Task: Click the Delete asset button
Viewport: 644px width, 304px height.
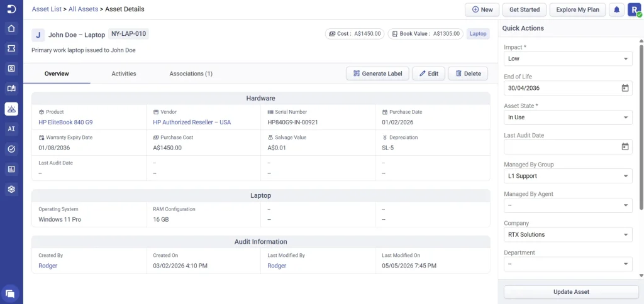Action: (x=468, y=74)
